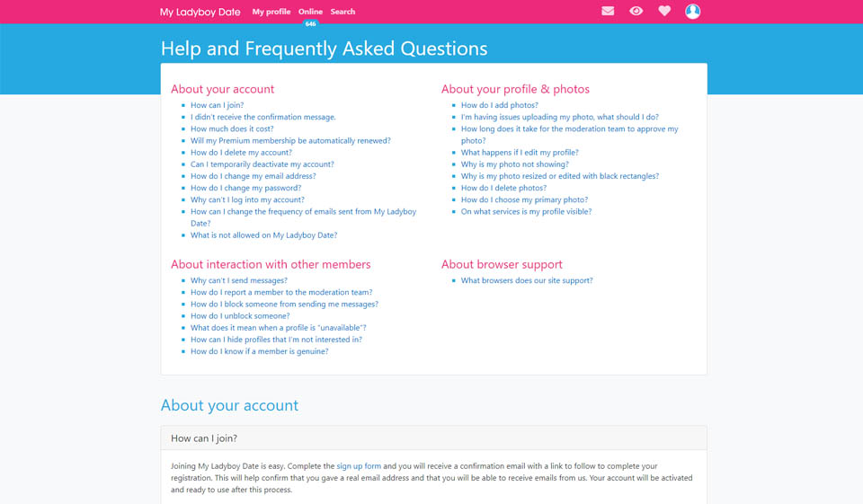Screen dimensions: 863x504
Task: Click the My Ladyboy Date logo
Action: coord(200,12)
